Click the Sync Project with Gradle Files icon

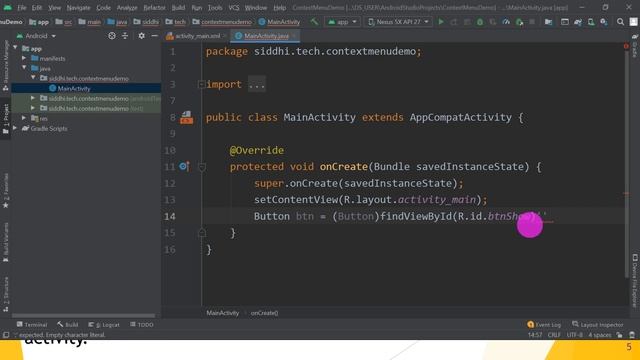pyautogui.click(x=578, y=22)
